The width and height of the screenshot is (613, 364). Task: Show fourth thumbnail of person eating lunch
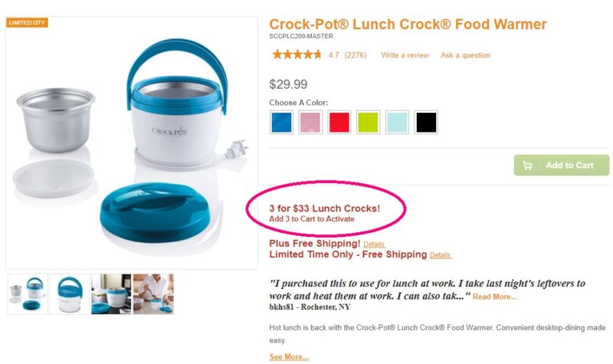[x=154, y=294]
